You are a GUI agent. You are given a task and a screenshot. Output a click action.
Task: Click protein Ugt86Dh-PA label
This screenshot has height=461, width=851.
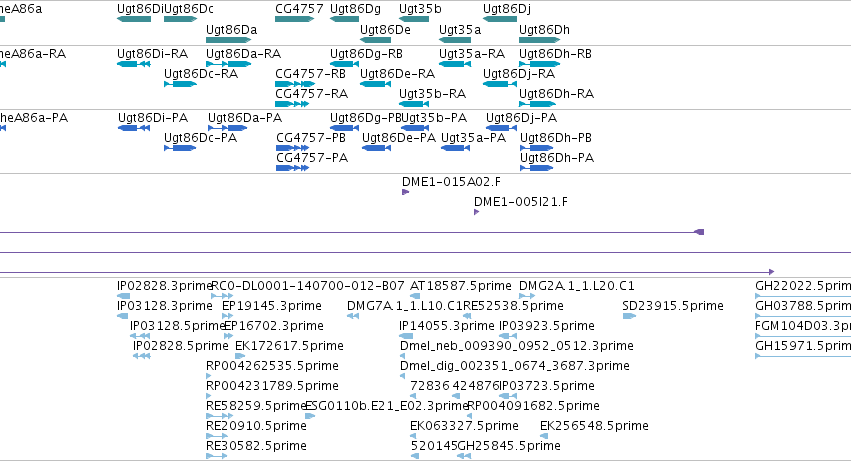click(557, 157)
